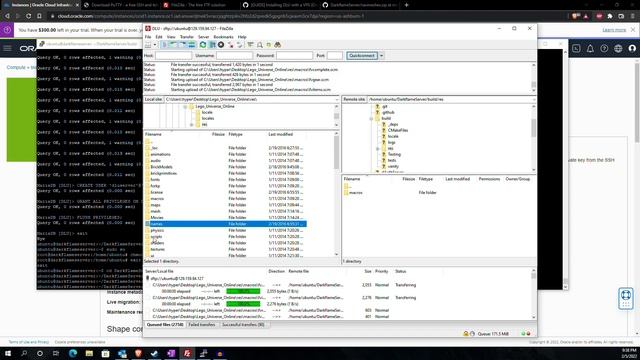Open the Site Manager dropdown arrow
This screenshot has height=360, width=640.
(155, 45)
